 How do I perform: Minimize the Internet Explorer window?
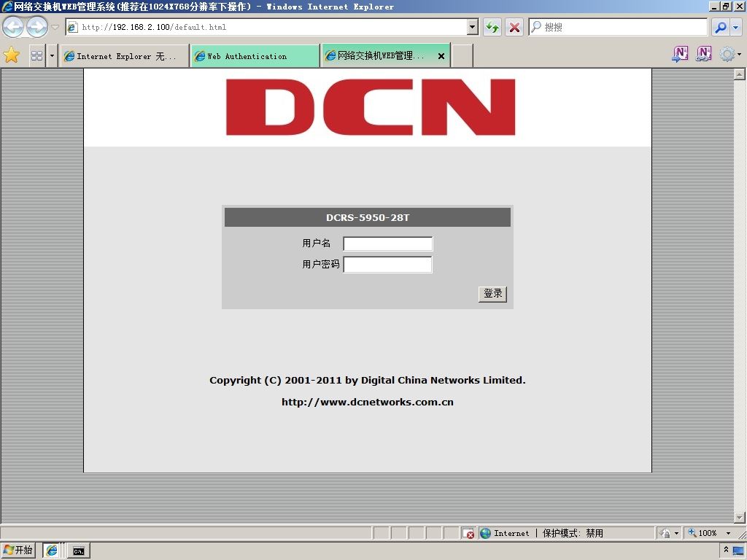pyautogui.click(x=713, y=6)
